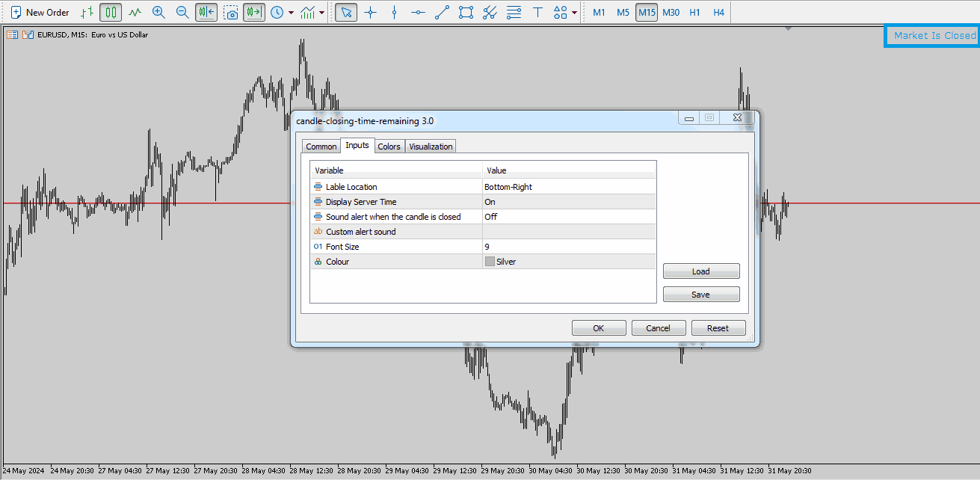This screenshot has height=480, width=980.
Task: Zoom in on the chart
Action: [158, 12]
